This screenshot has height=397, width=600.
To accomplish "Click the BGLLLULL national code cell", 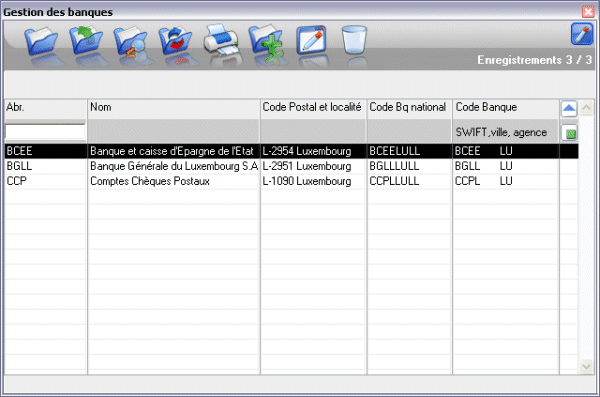I will 409,166.
